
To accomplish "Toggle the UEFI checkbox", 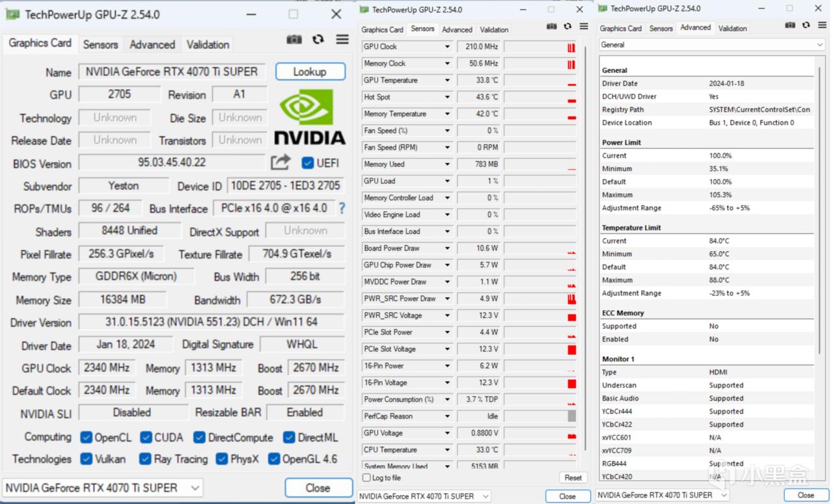I will pyautogui.click(x=308, y=163).
